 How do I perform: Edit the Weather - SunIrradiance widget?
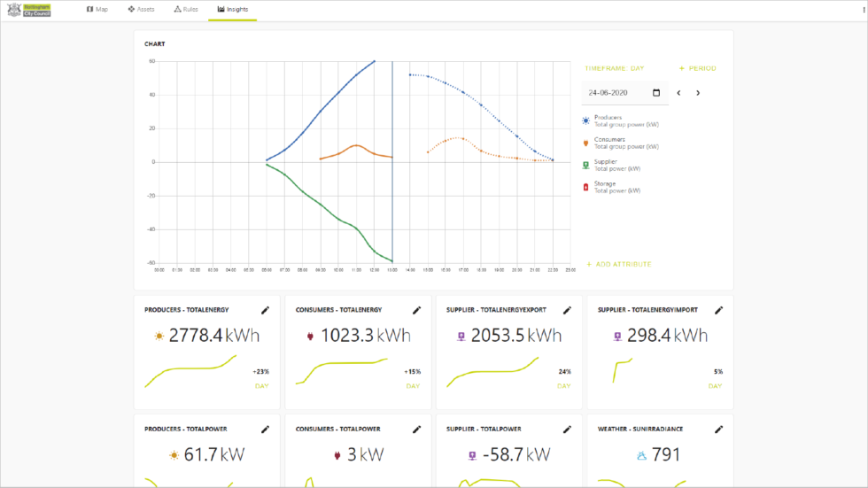(x=719, y=430)
